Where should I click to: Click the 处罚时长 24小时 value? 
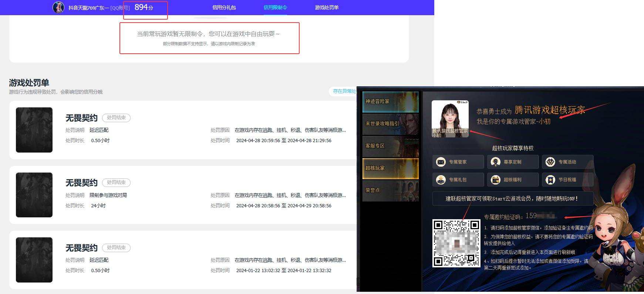(x=98, y=206)
